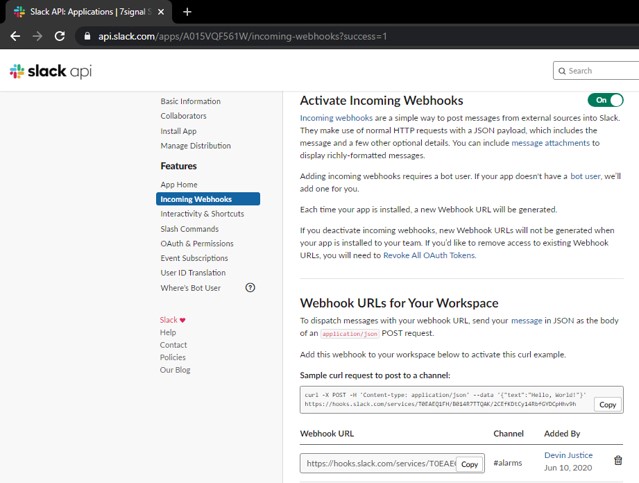Copy the webhook URL for #alarms

468,465
